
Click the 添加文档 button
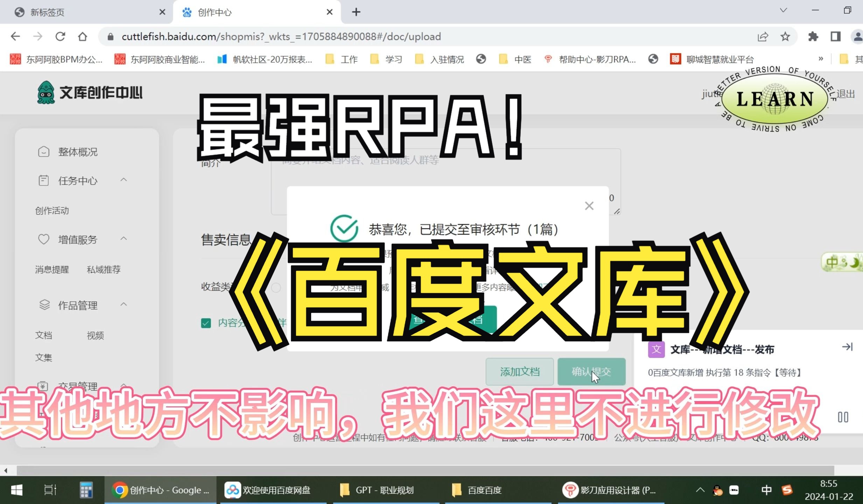coord(520,372)
